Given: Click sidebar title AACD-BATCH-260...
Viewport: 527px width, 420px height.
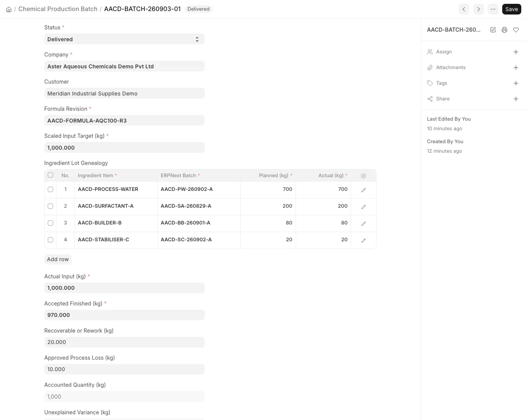Looking at the screenshot, I should [x=454, y=30].
